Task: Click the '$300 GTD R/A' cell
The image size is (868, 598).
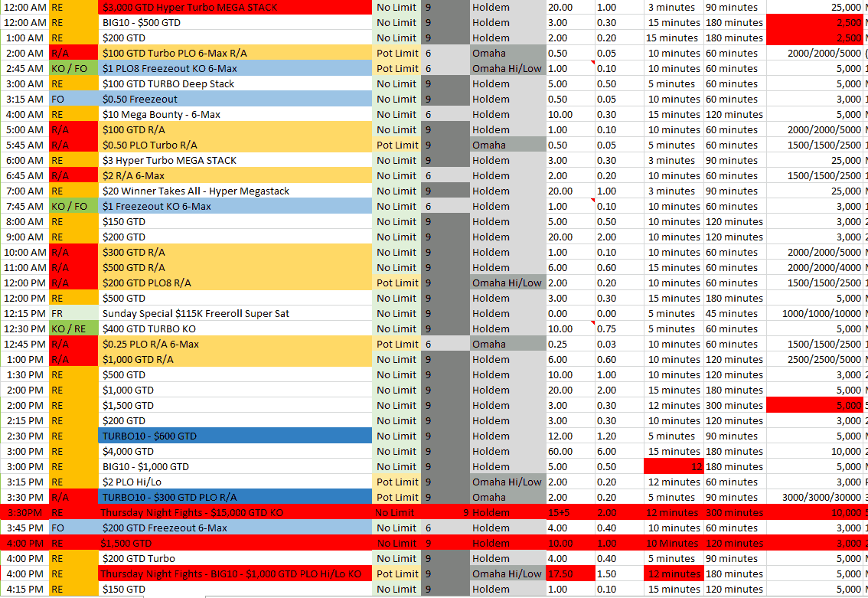Action: pyautogui.click(x=235, y=253)
